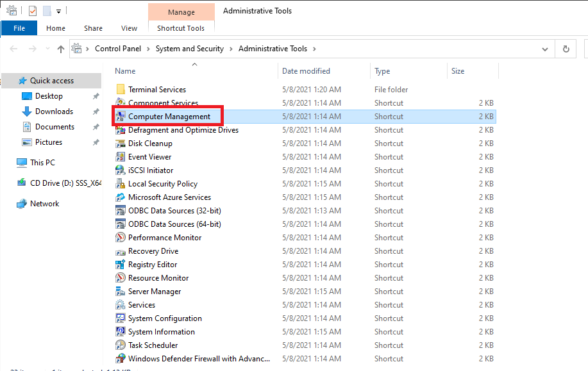Open the Shortcut Tools tab
588x371 pixels.
181,28
